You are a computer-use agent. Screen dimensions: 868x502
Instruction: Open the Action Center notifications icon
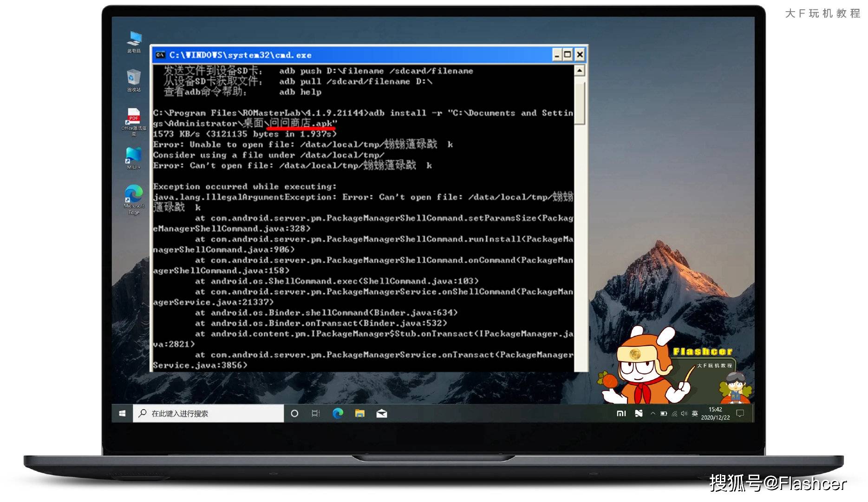740,413
